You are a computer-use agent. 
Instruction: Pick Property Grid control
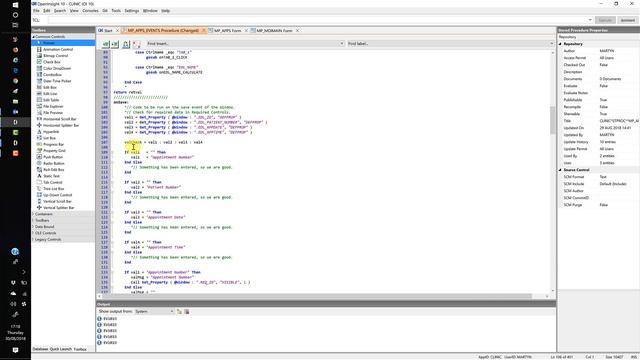pos(54,151)
